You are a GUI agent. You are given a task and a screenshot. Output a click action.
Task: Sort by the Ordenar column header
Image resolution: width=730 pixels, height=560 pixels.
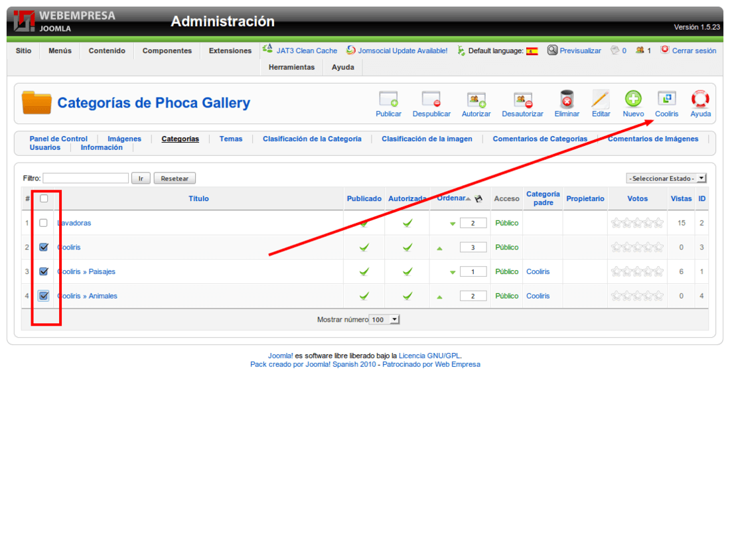click(x=451, y=198)
